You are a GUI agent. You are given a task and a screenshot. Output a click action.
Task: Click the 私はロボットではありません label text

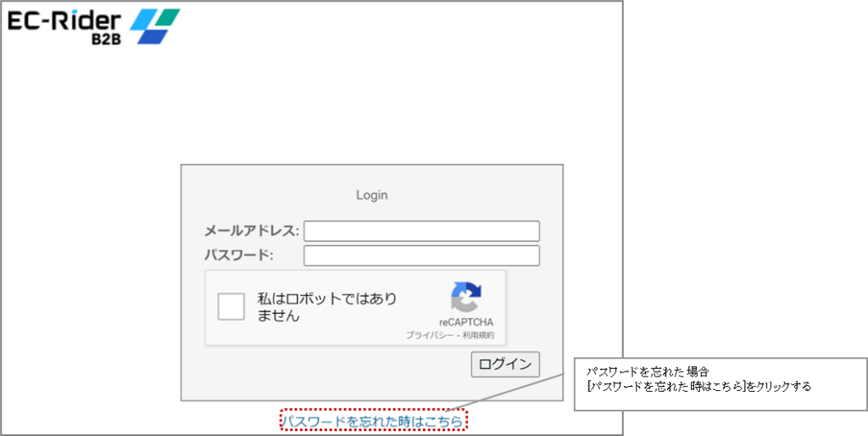click(x=326, y=307)
